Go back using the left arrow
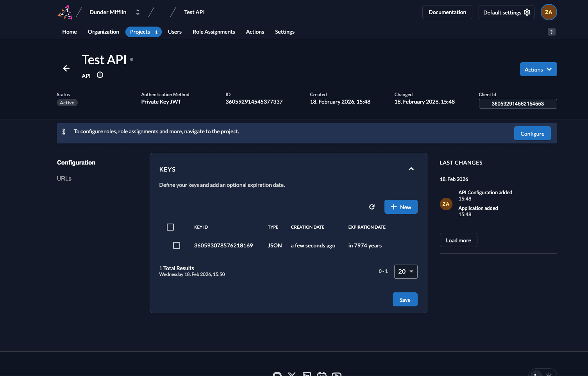 click(x=66, y=68)
